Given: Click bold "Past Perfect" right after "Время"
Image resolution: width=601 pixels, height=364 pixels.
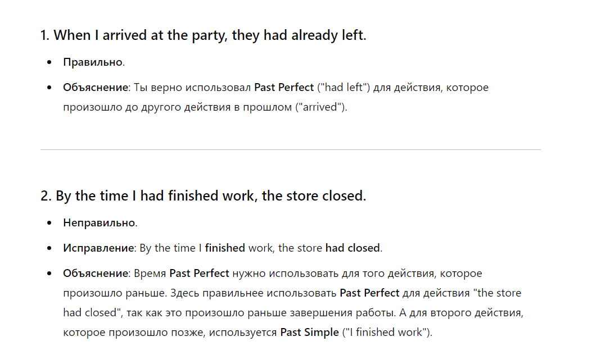Looking at the screenshot, I should pos(199,274).
